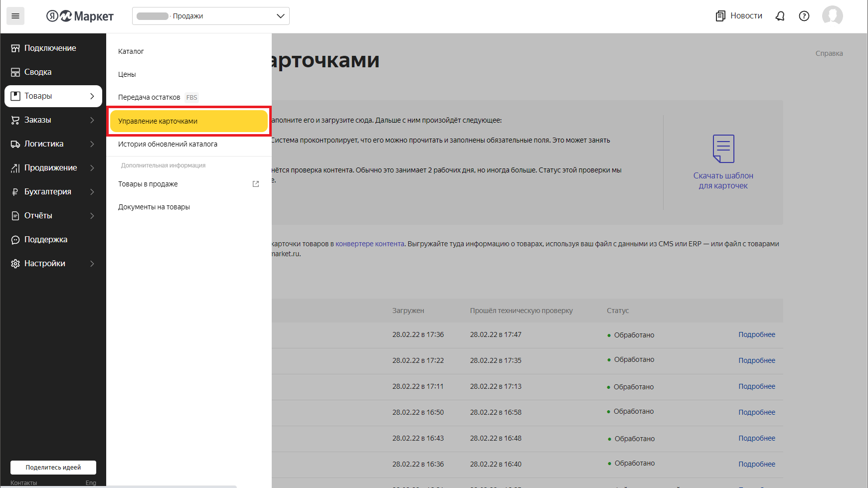The width and height of the screenshot is (868, 488).
Task: Open the user profile avatar
Action: point(832,16)
